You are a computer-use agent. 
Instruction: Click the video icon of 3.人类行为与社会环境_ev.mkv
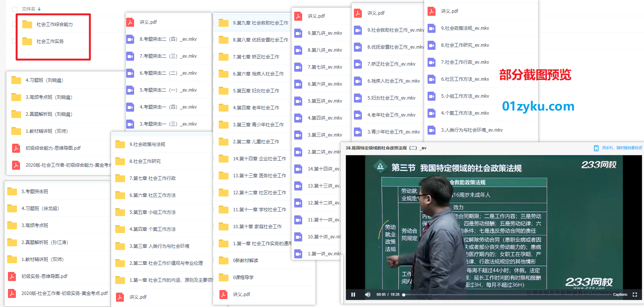pos(432,130)
